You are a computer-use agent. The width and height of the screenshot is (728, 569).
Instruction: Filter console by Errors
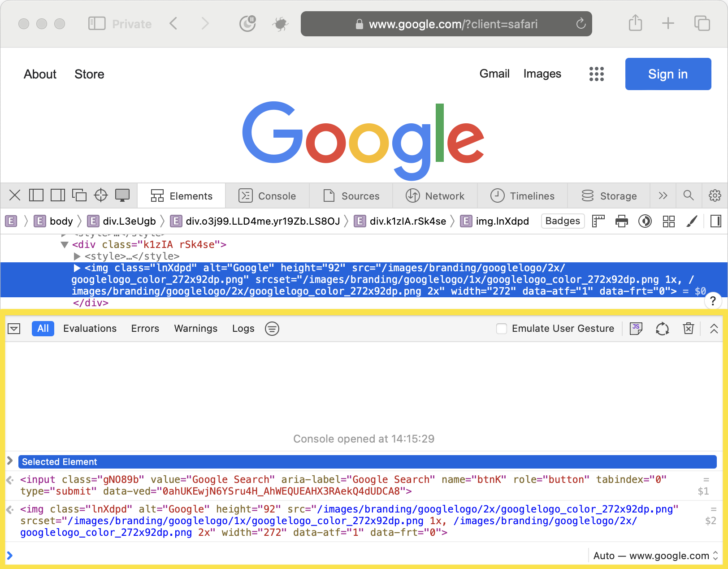pos(145,329)
